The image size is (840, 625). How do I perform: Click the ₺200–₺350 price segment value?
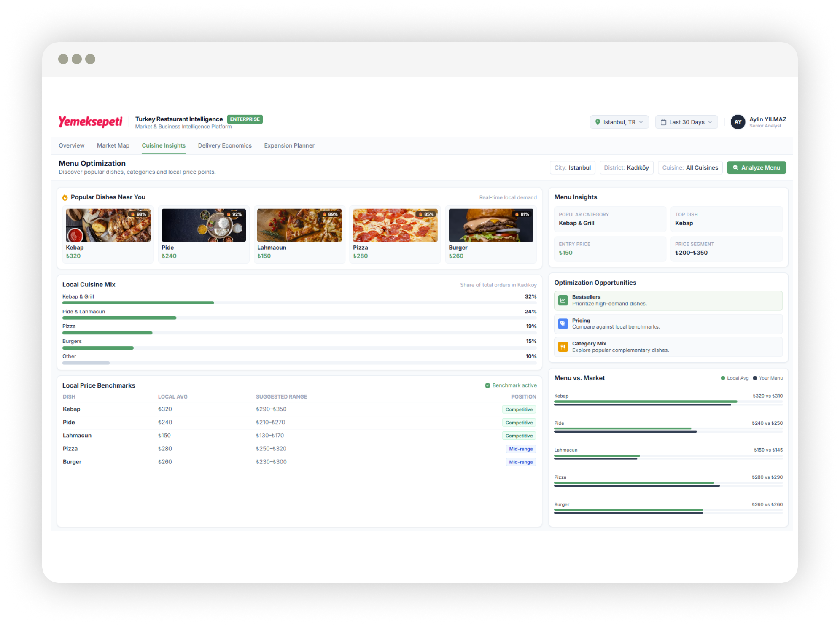[691, 253]
